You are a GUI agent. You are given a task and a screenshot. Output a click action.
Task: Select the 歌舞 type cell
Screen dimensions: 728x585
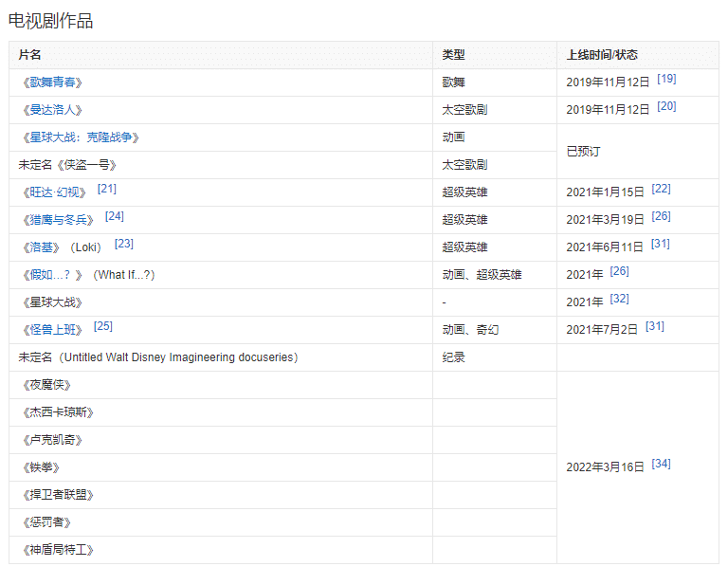click(495, 82)
